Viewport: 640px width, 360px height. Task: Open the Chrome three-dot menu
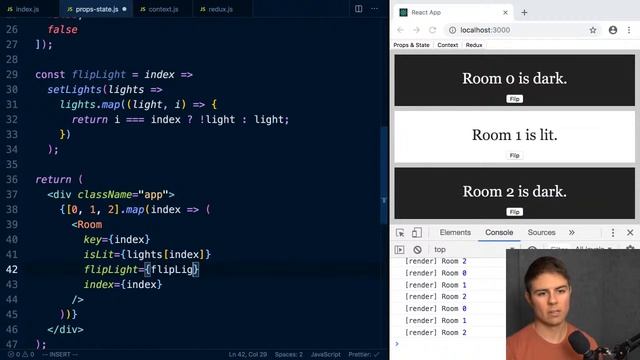[629, 30]
